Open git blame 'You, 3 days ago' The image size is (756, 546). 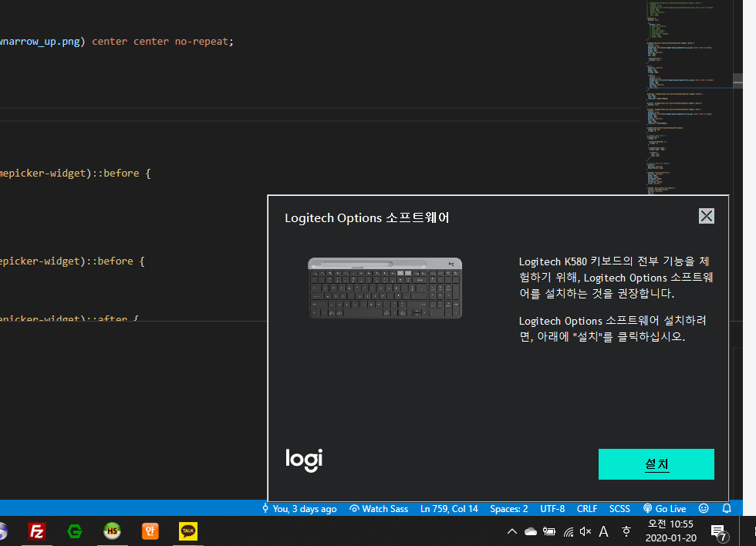pyautogui.click(x=299, y=508)
